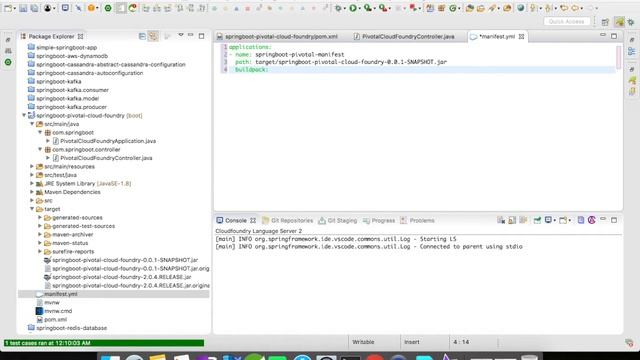Image resolution: width=640 pixels, height=360 pixels.
Task: Collapse the target folder
Action: [32, 209]
